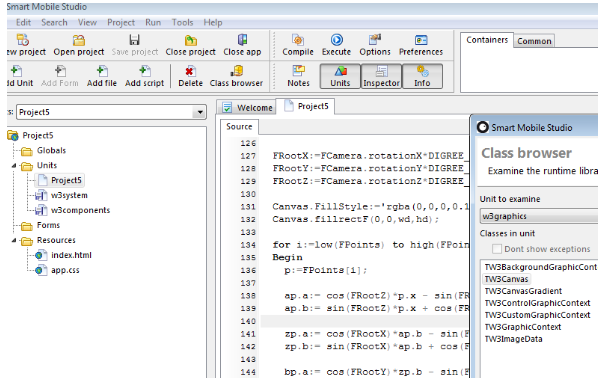Click the Begin keyword on line 135

coord(287,257)
